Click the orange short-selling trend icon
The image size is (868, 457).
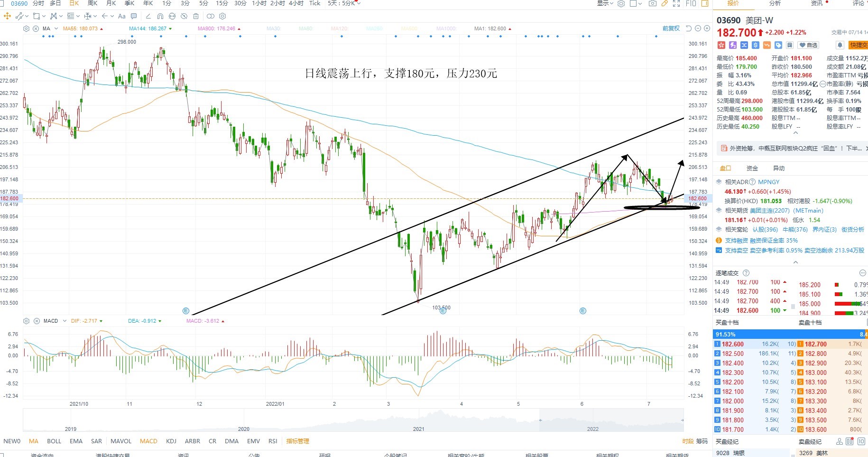pos(767,45)
